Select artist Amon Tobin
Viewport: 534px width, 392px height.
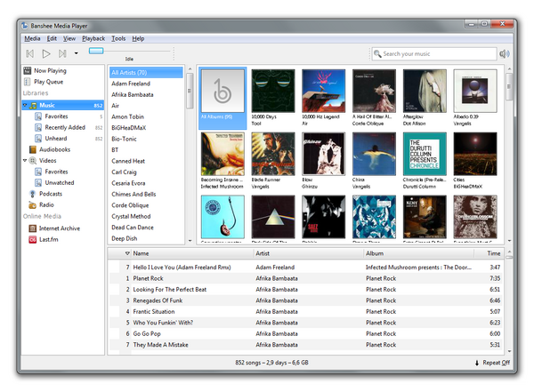[x=146, y=116]
